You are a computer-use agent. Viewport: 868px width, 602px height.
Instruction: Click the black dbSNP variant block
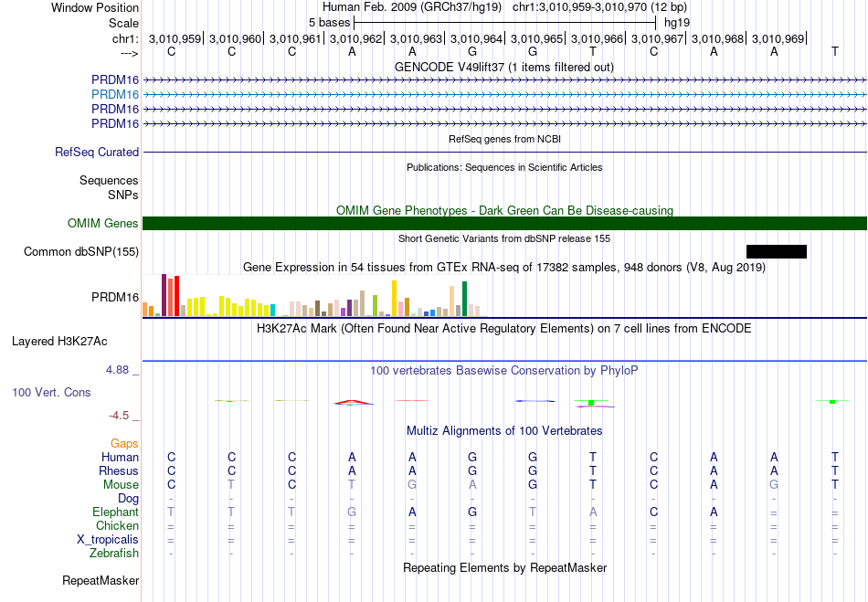776,252
